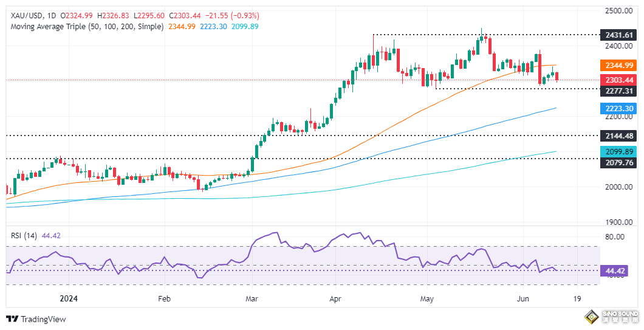This screenshot has height=330, width=644.
Task: Select the 80.00 RSI scale label
Action: 614,236
